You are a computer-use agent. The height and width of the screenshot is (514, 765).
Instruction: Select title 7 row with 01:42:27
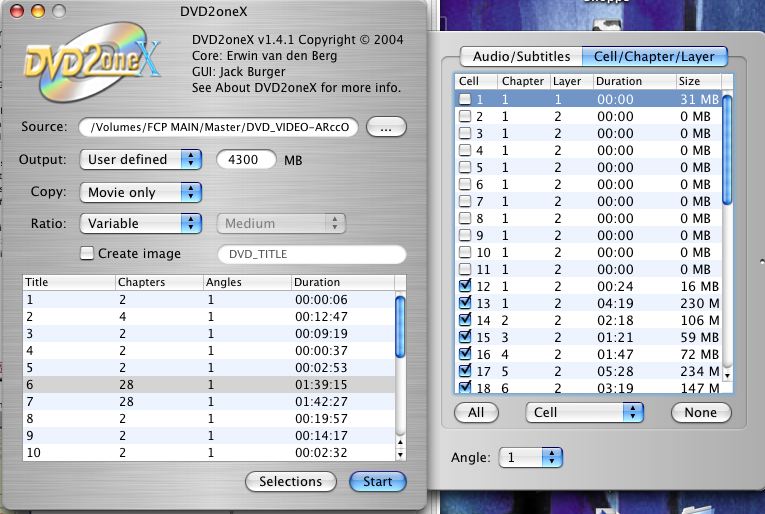[209, 402]
